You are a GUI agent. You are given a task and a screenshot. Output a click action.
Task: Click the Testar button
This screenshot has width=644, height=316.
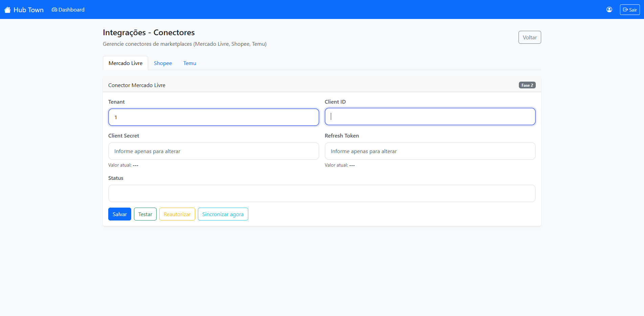pyautogui.click(x=145, y=214)
